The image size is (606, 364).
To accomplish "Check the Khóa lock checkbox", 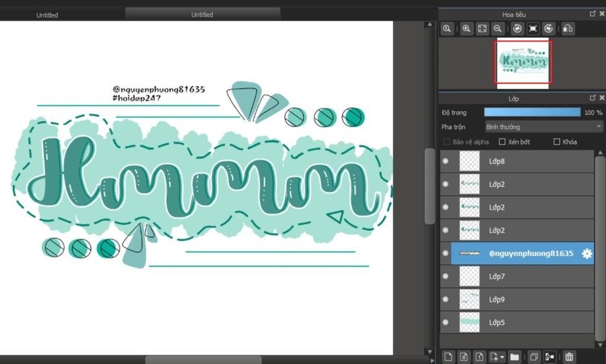I will 557,142.
